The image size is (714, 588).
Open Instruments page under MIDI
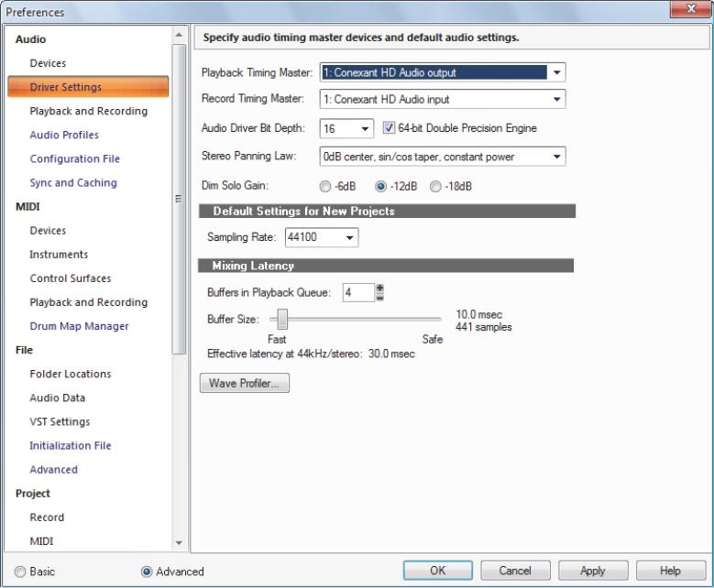(x=59, y=255)
